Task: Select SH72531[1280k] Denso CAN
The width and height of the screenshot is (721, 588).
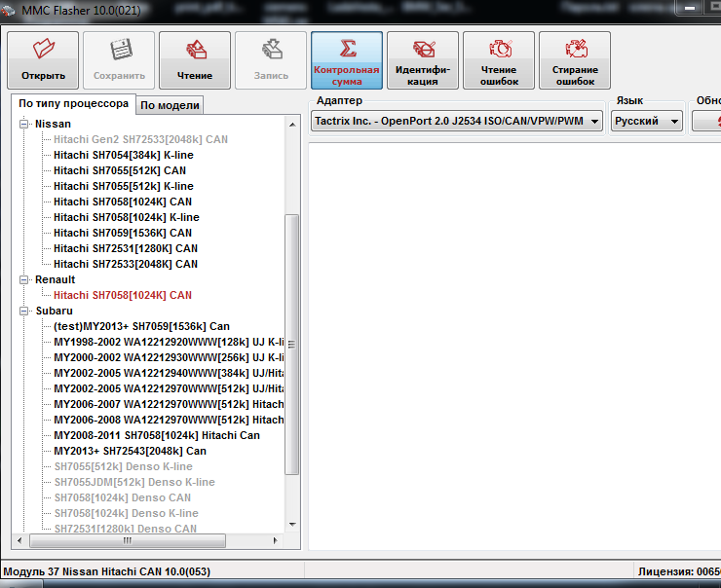Action: coord(125,529)
